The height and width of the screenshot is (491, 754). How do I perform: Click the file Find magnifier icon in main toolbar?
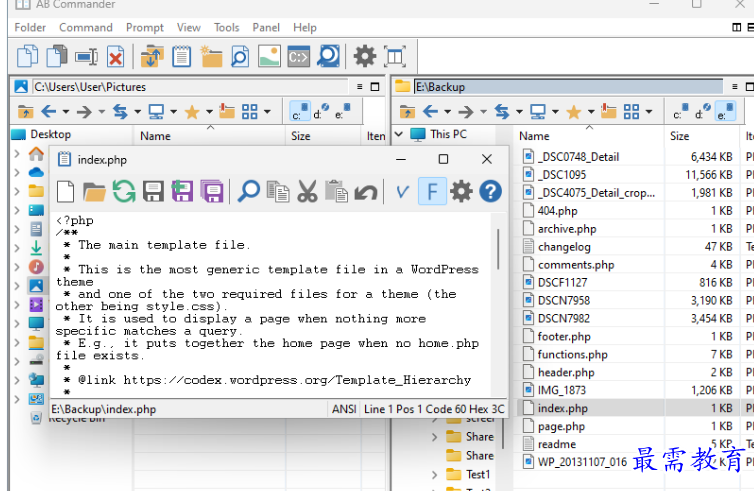240,56
